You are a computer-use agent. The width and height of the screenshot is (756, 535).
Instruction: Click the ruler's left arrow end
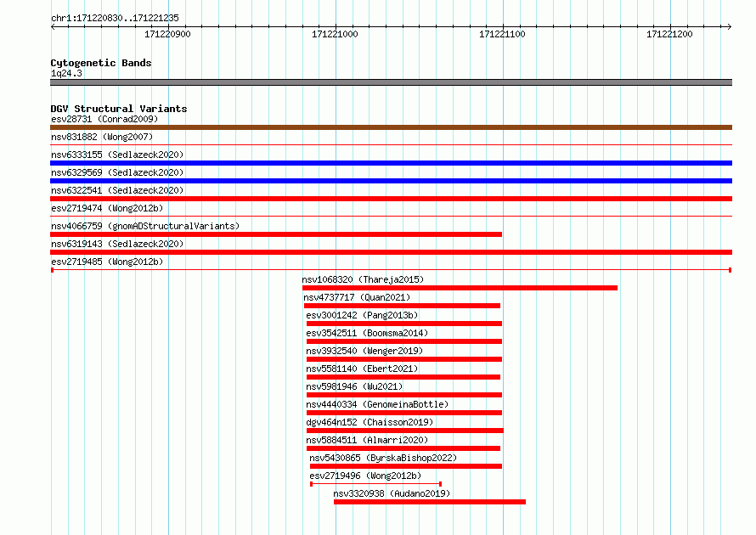(x=53, y=26)
